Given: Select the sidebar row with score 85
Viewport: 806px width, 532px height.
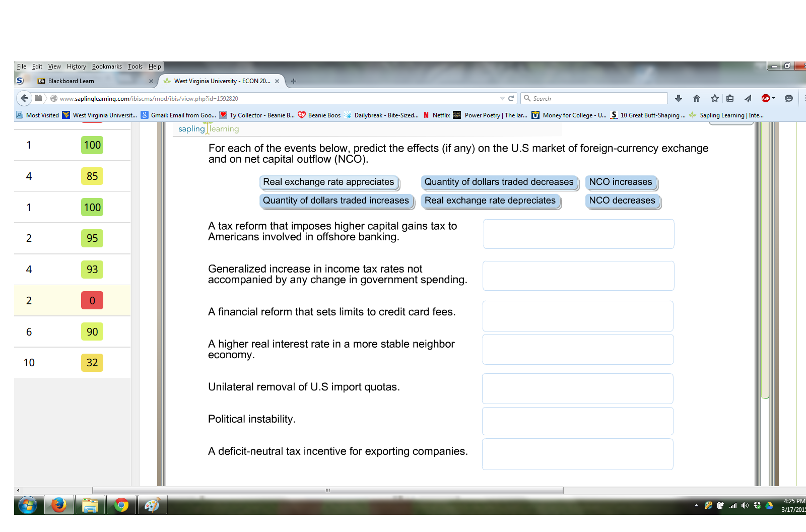Looking at the screenshot, I should point(73,176).
